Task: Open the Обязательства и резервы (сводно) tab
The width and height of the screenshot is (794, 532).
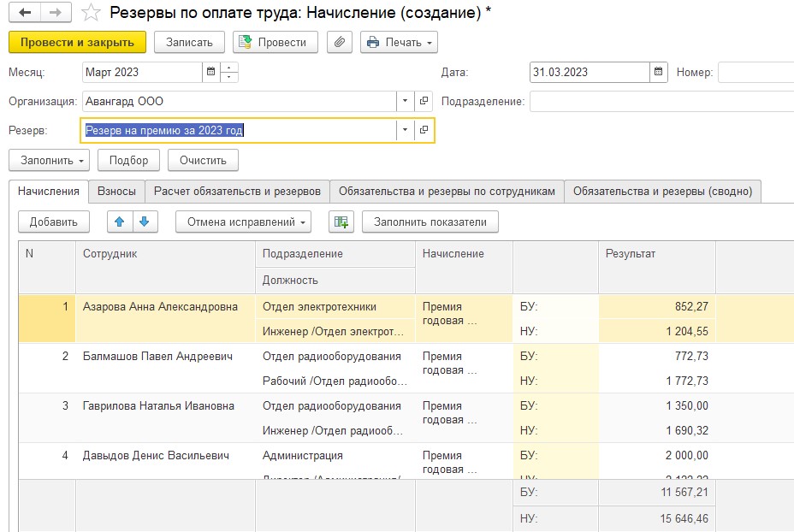Action: [663, 192]
